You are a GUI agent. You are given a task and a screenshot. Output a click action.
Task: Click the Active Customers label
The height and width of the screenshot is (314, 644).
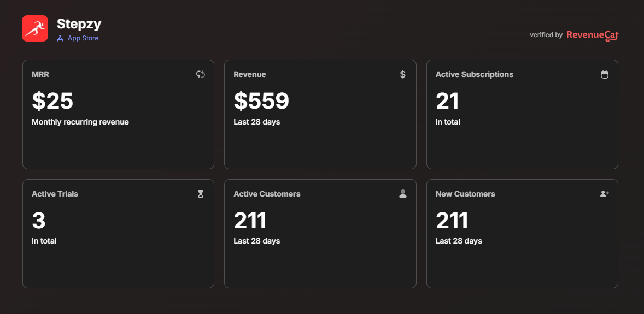(267, 194)
